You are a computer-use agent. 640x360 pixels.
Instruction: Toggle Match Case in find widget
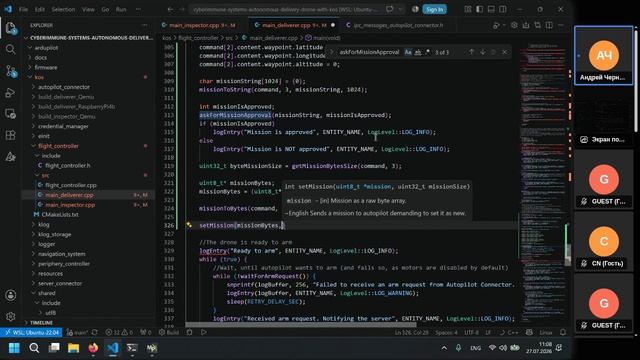pyautogui.click(x=408, y=52)
